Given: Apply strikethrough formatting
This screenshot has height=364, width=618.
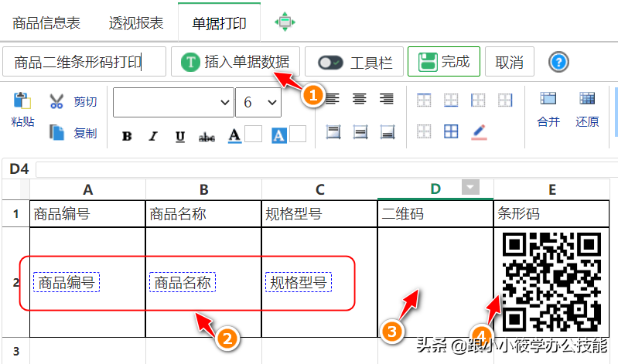Looking at the screenshot, I should click(x=207, y=137).
